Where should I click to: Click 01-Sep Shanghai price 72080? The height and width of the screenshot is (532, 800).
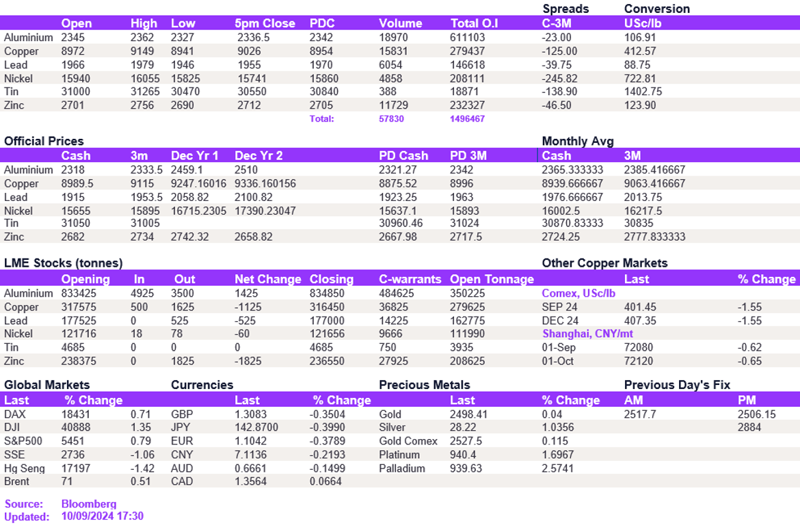click(x=638, y=348)
